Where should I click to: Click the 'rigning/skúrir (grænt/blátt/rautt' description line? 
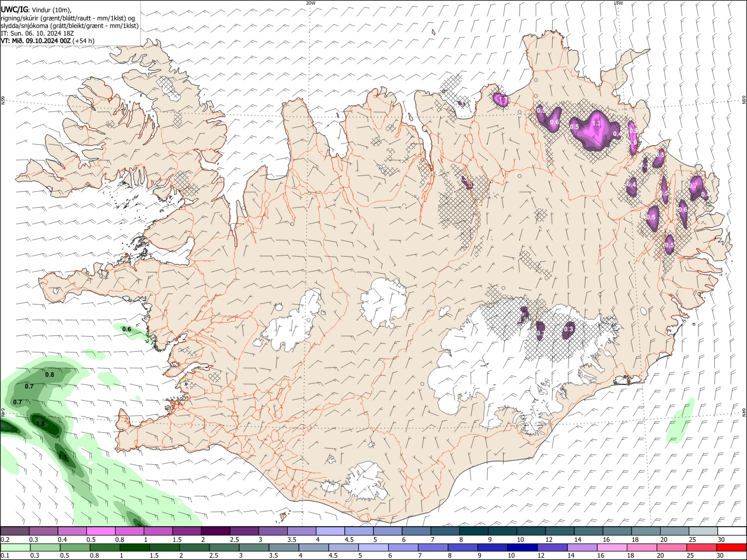click(x=68, y=18)
